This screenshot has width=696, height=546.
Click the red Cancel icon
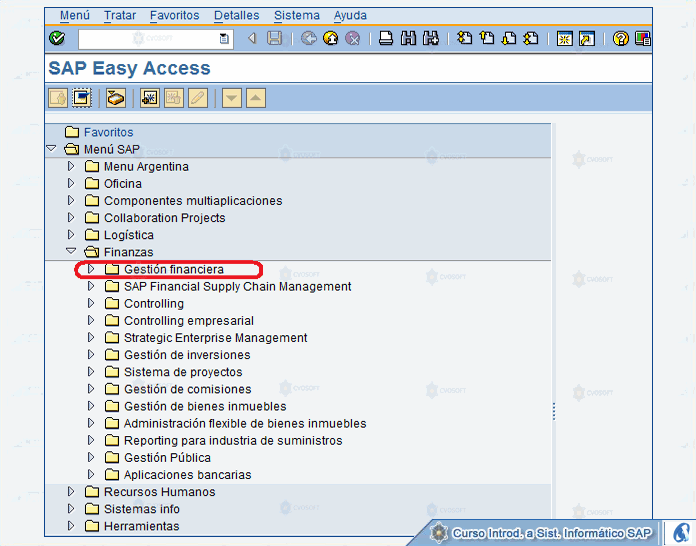353,39
